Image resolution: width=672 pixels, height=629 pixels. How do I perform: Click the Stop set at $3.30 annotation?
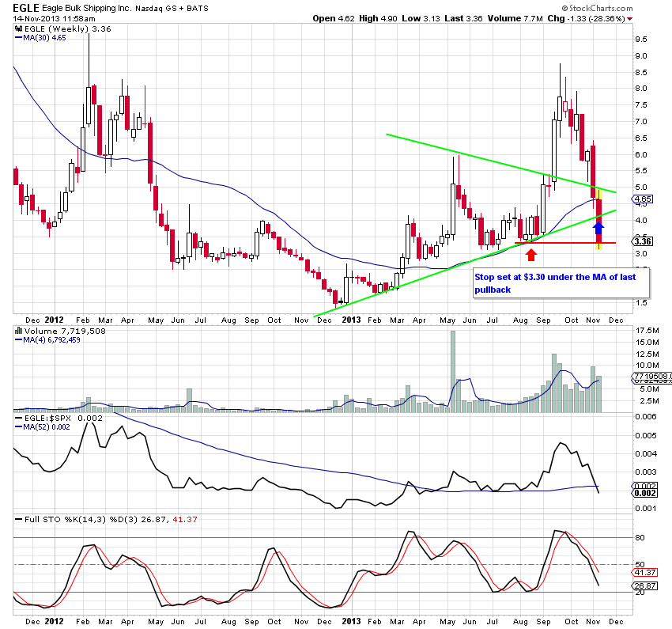561,283
